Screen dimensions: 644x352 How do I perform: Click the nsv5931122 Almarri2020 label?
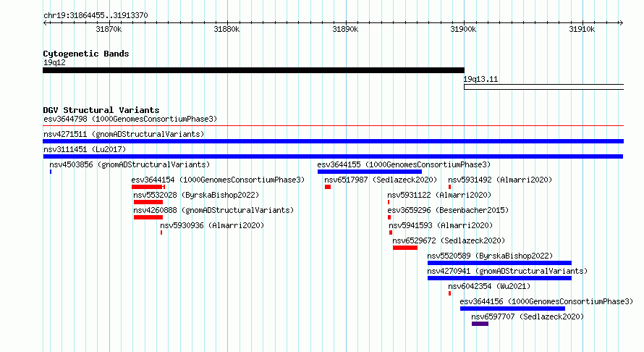(x=439, y=195)
